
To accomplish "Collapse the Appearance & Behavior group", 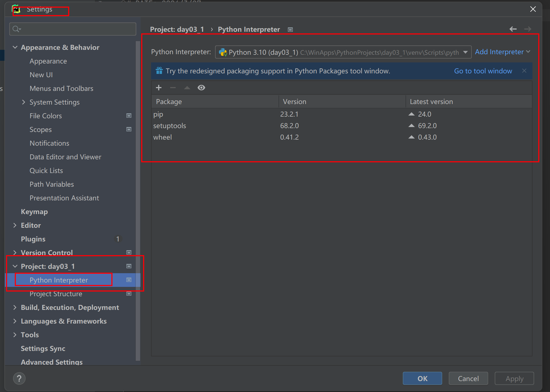I will 15,47.
